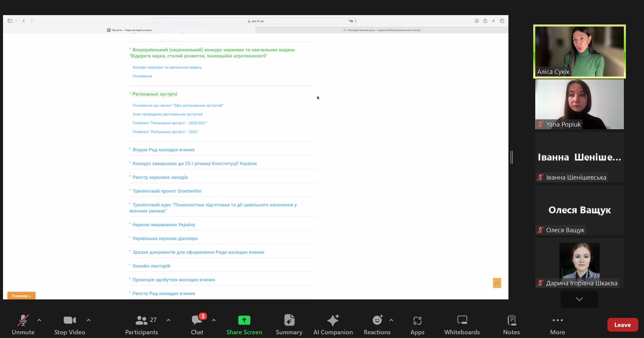Screen dimensions: 644x338
Task: Open video options arrow beside Stop Video
Action: pyautogui.click(x=89, y=320)
